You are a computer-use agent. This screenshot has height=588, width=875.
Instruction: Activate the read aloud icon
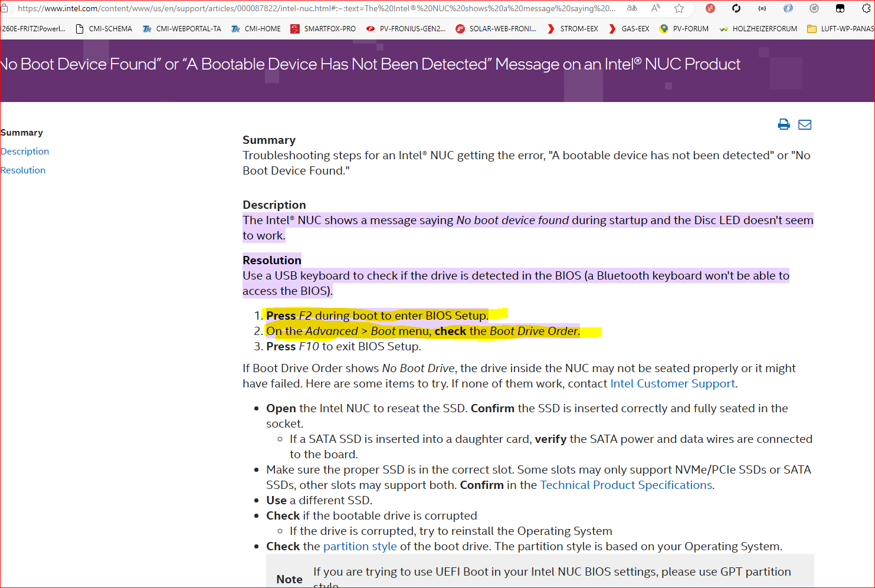pos(656,8)
